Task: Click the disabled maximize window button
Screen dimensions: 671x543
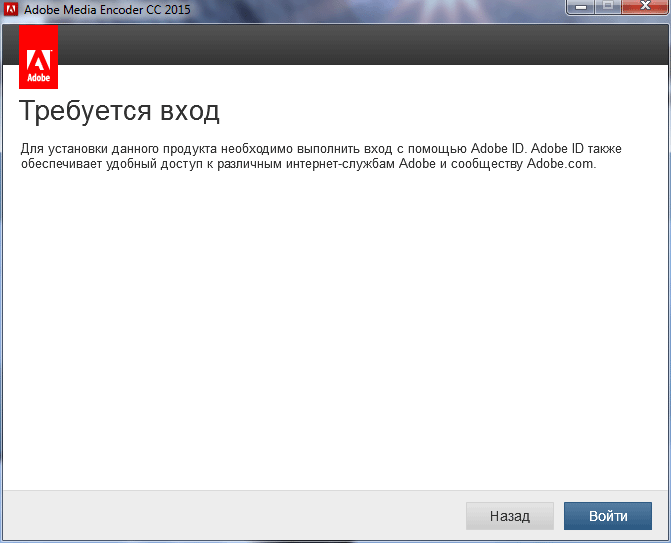Action: [x=608, y=7]
